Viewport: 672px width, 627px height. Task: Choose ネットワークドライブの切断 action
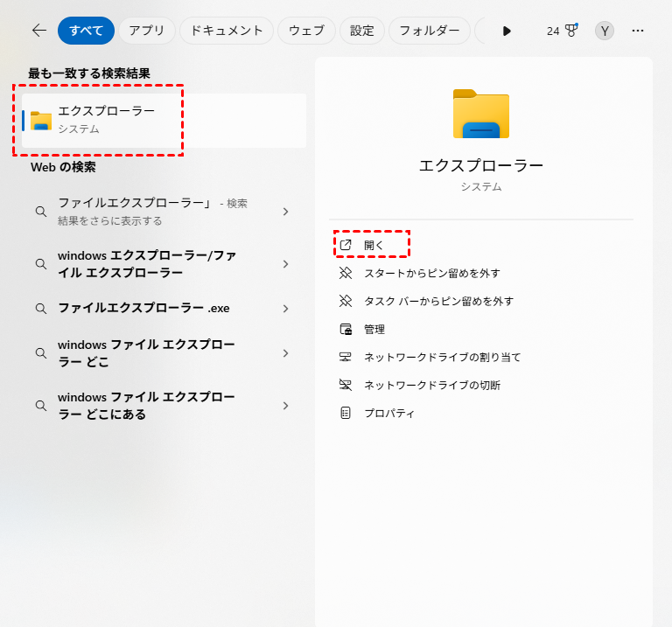(x=432, y=385)
